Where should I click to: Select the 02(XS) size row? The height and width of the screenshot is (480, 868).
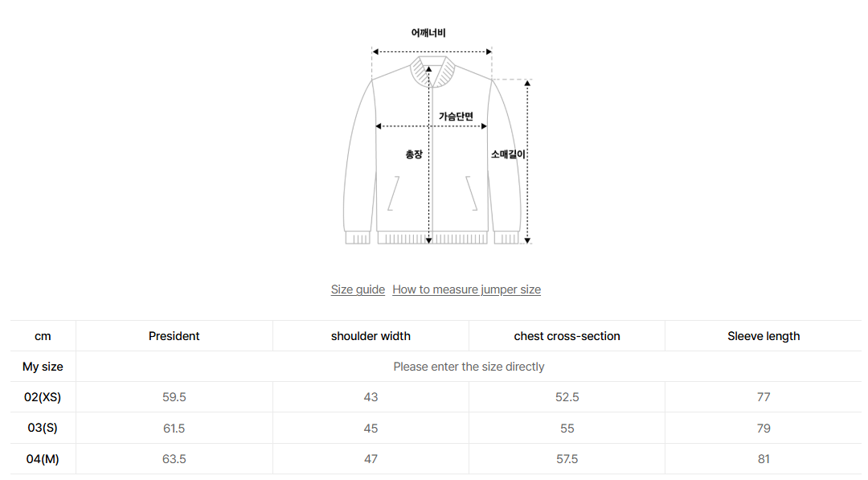pyautogui.click(x=43, y=396)
